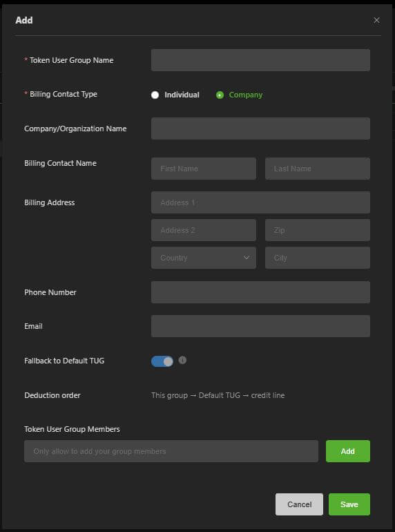The height and width of the screenshot is (532, 395).
Task: Click the group members search field
Action: pyautogui.click(x=171, y=451)
